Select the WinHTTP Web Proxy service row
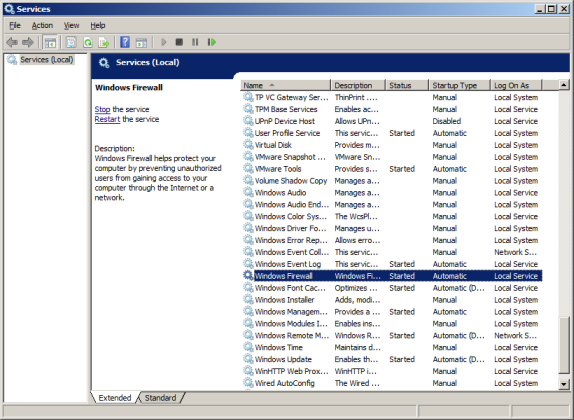 point(392,371)
